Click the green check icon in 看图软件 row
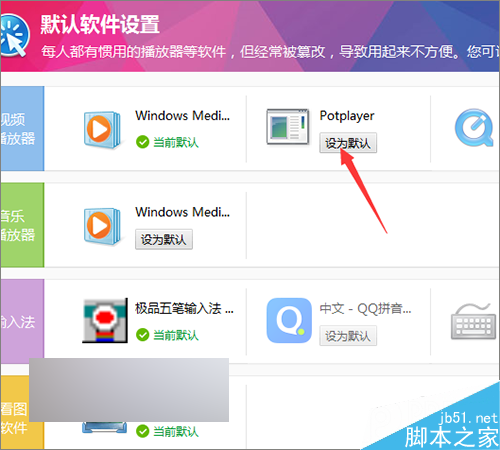The image size is (500, 450). tap(142, 431)
